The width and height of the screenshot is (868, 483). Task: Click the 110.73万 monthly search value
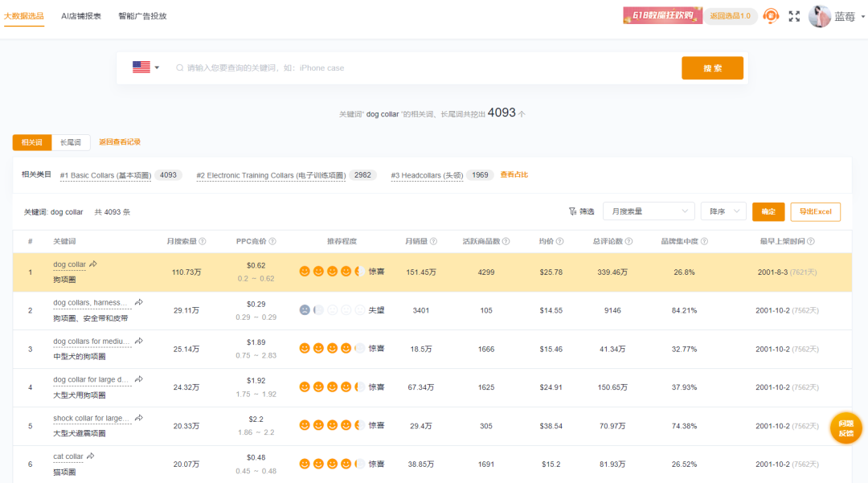[x=186, y=272]
